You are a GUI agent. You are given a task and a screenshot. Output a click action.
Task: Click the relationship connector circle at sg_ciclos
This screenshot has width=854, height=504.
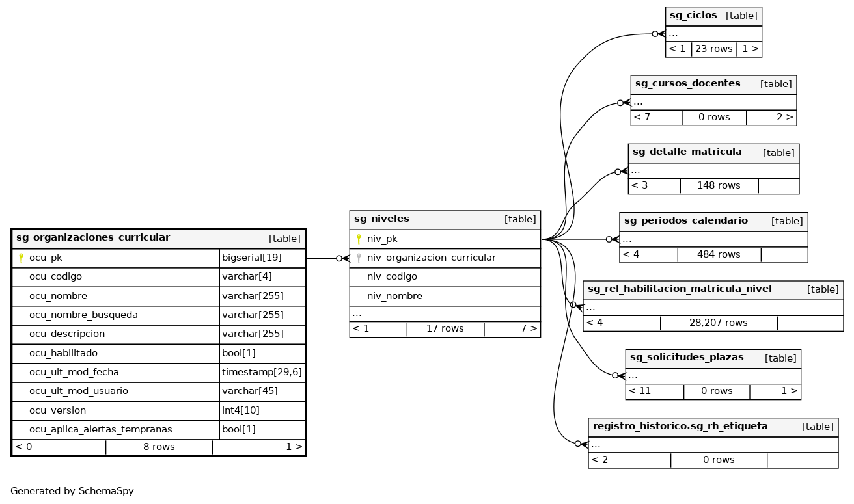pos(655,34)
